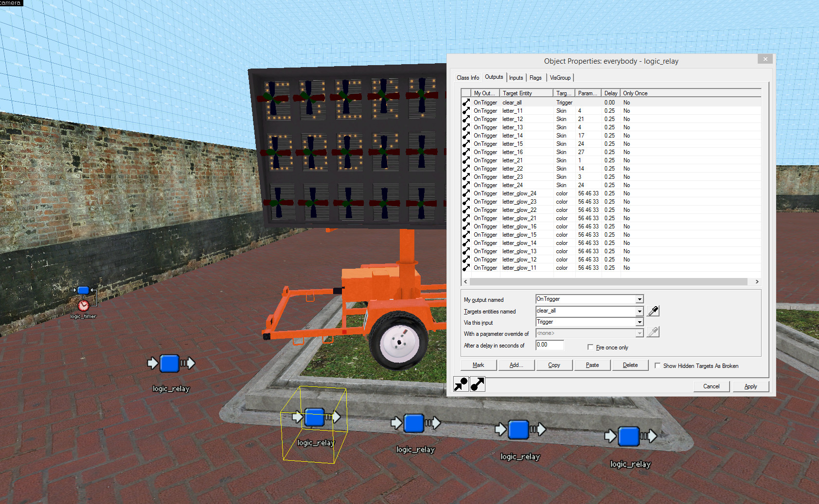Image resolution: width=819 pixels, height=504 pixels.
Task: Select the logic_timer entity with the clock icon
Action: 84,305
